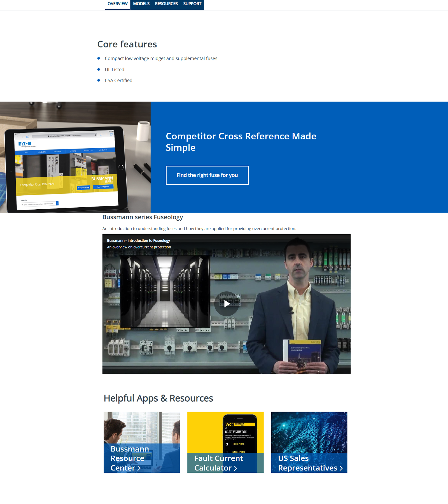
Task: Click the chevron after Fault Current Calculator
Action: (235, 468)
